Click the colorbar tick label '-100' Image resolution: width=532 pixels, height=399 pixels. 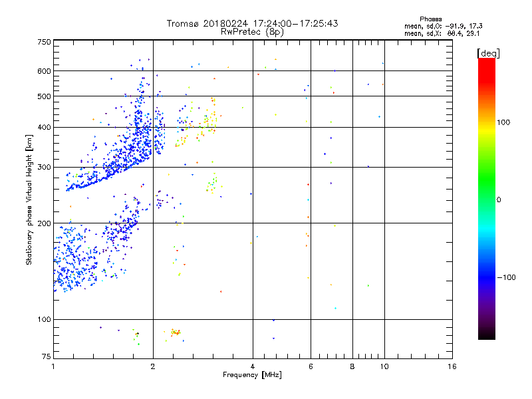pyautogui.click(x=506, y=277)
